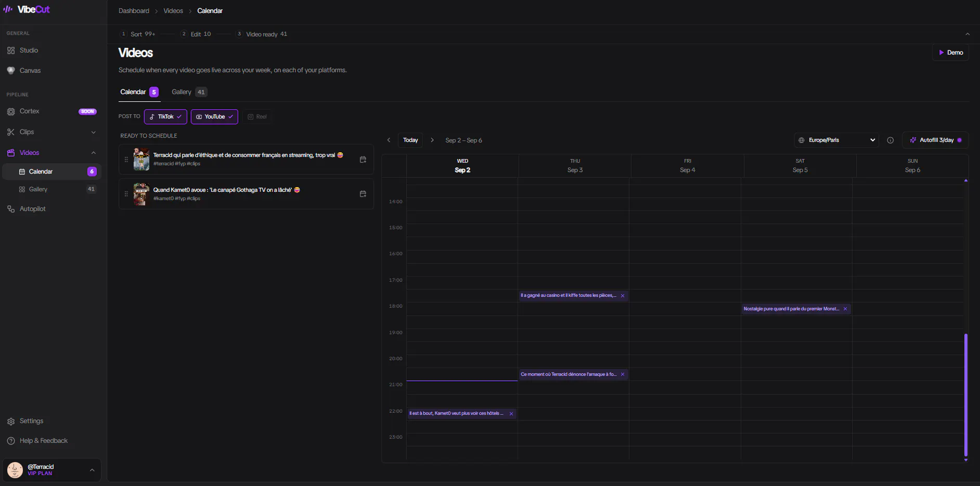This screenshot has height=486, width=980.
Task: Select the FRI Sep 4 column header
Action: point(688,166)
